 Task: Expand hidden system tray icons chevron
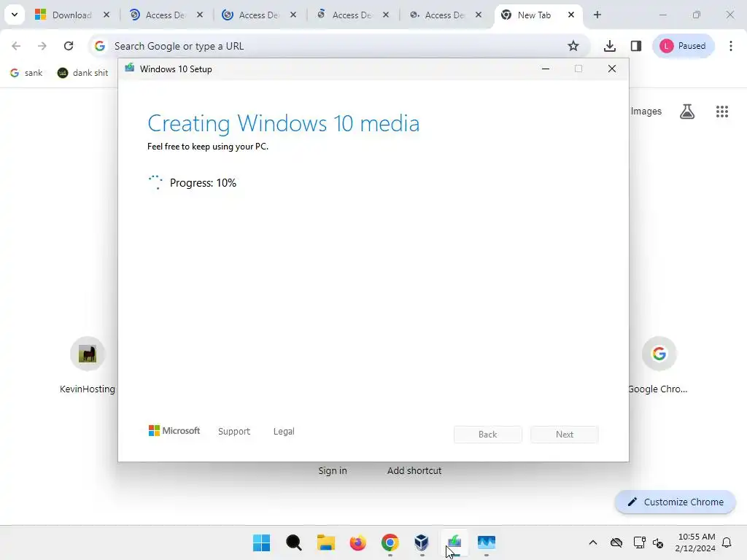click(592, 542)
